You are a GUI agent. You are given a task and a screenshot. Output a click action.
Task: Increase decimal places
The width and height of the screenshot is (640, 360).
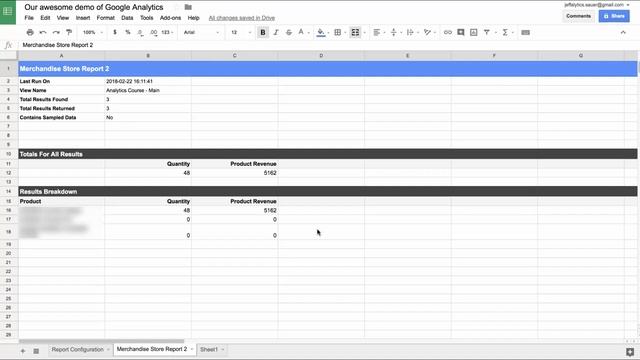(x=153, y=32)
